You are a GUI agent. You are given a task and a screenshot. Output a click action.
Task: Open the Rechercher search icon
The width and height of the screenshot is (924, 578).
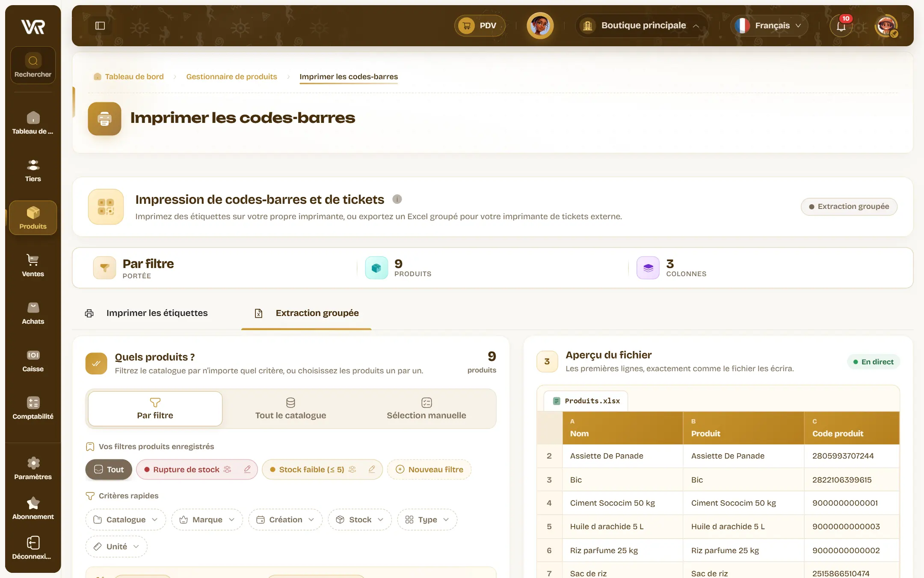[x=33, y=65]
